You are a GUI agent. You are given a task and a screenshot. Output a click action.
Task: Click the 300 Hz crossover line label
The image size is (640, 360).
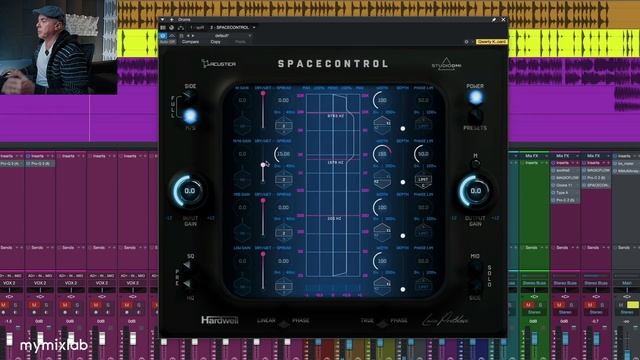point(334,219)
